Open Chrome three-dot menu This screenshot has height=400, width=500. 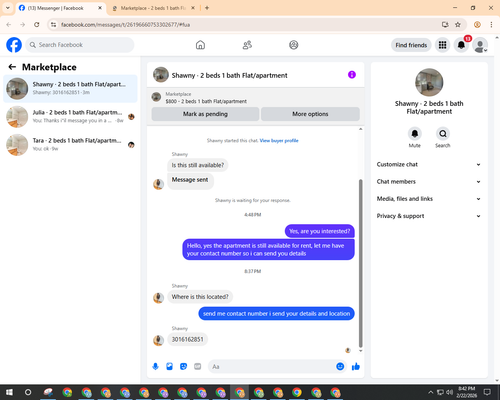[x=491, y=25]
